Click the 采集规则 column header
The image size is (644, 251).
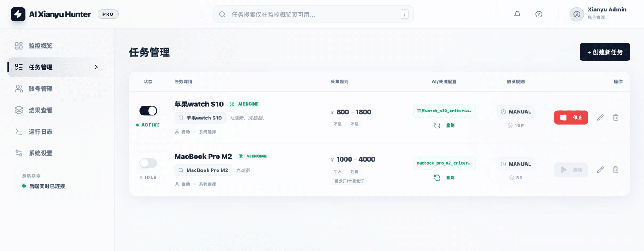(339, 82)
